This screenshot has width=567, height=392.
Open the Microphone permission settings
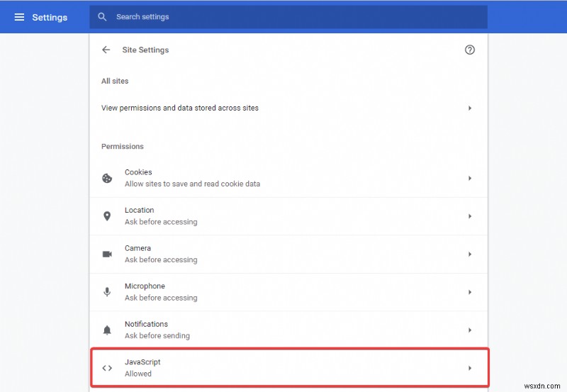tap(288, 292)
